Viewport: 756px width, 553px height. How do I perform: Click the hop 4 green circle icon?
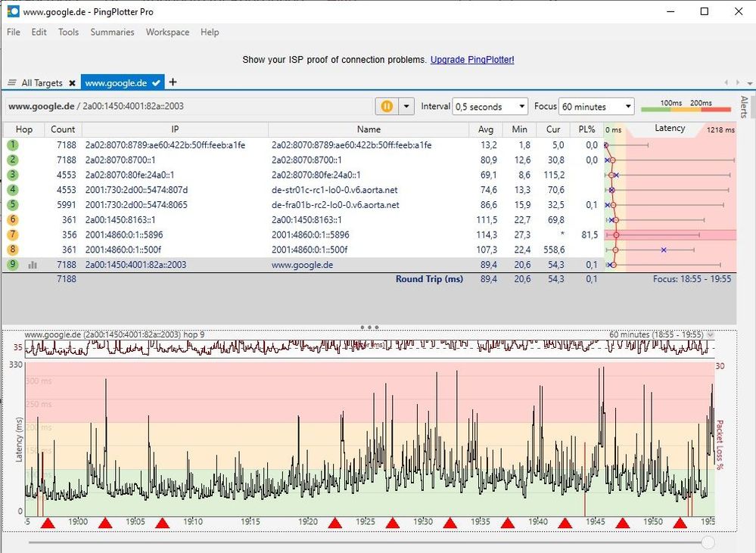[13, 189]
